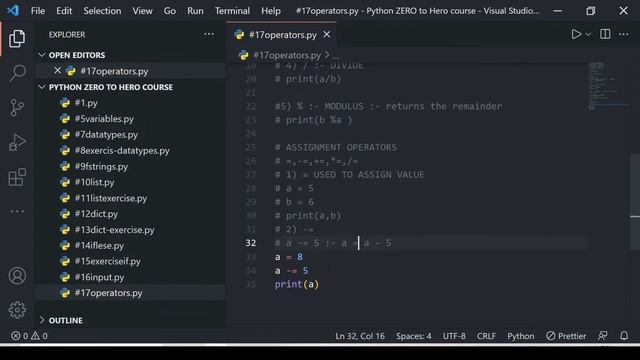Open run options dropdown next to play
The height and width of the screenshot is (360, 640).
point(588,35)
